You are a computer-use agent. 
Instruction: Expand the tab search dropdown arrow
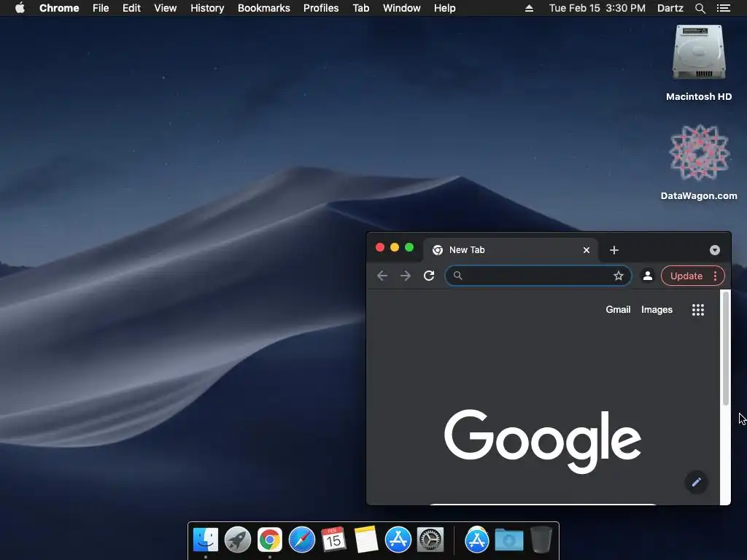tap(715, 250)
